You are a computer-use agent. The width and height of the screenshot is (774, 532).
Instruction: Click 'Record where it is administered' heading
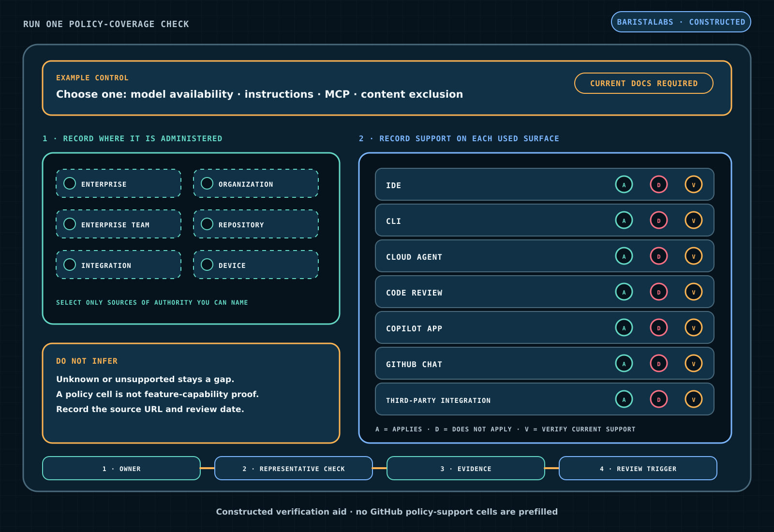(x=133, y=138)
